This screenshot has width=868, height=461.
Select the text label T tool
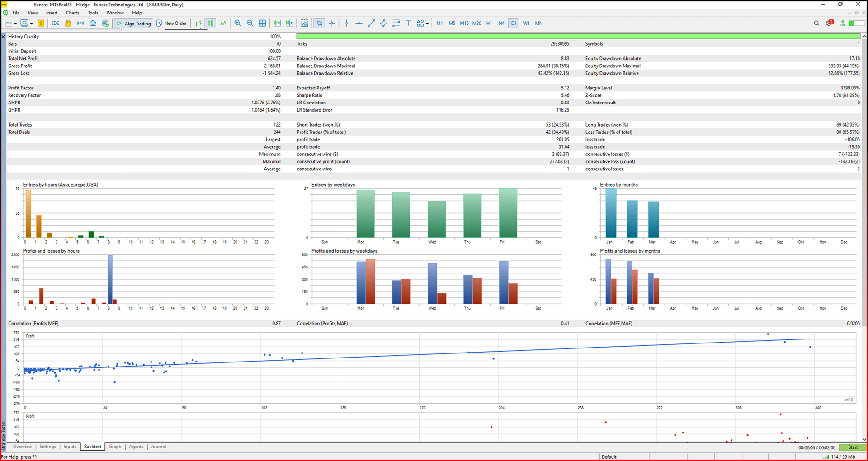pyautogui.click(x=408, y=24)
